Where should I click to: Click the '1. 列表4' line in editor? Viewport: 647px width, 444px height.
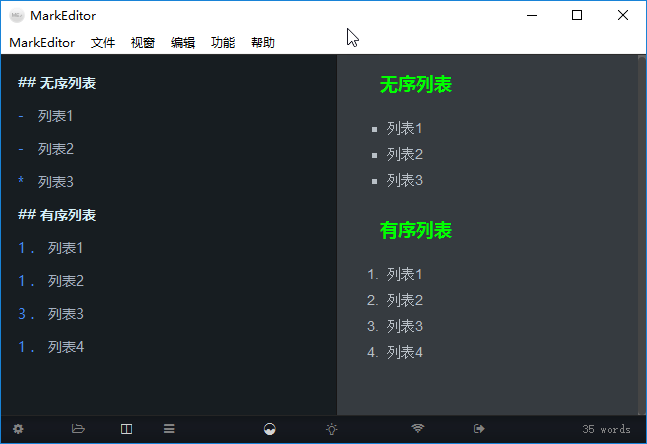coord(51,347)
